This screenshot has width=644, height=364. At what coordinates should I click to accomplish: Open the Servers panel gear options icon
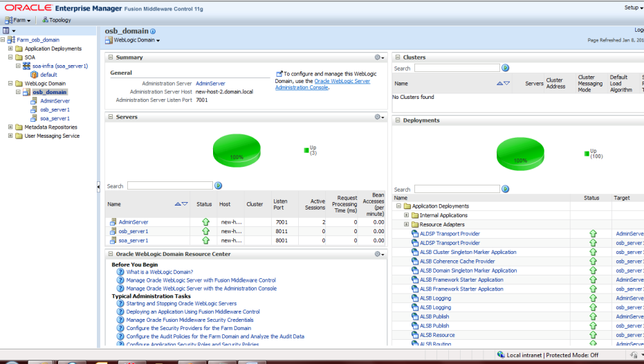pos(378,117)
